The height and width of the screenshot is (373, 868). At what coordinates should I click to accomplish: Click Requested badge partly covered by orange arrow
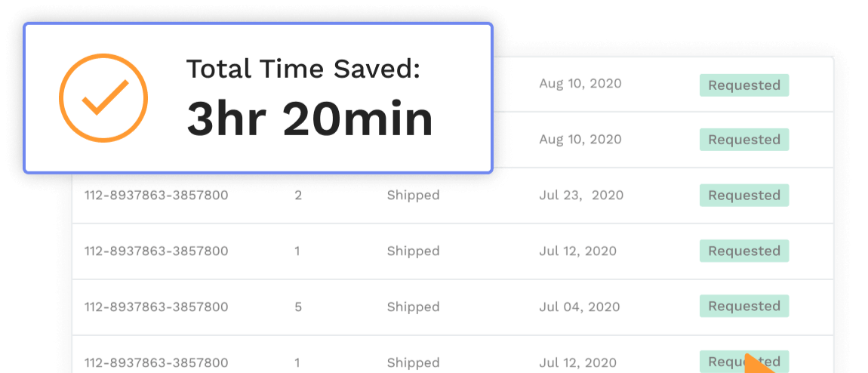pos(744,362)
